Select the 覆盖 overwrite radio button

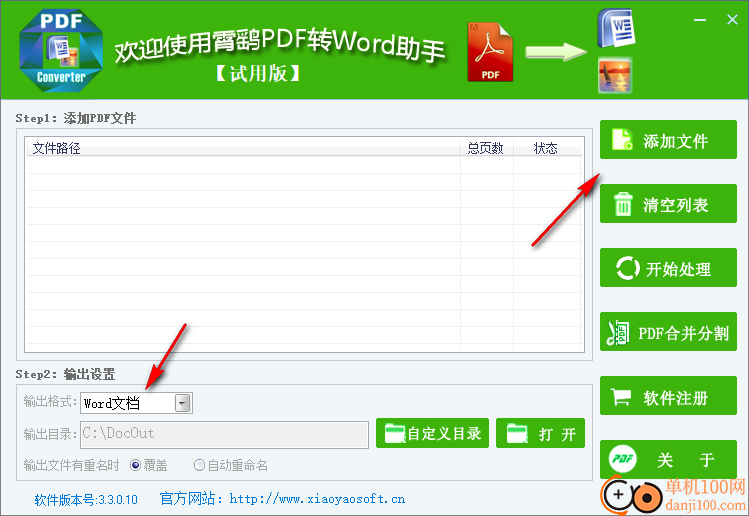(136, 465)
